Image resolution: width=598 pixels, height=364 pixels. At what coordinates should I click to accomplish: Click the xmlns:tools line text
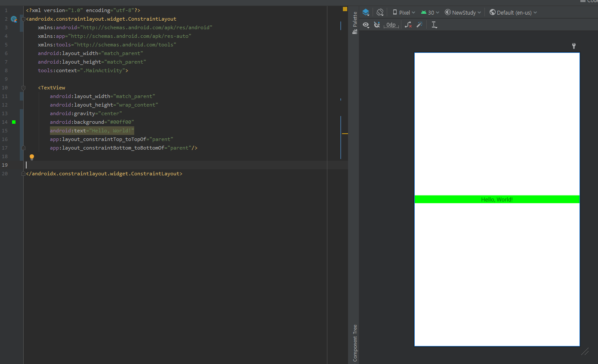pyautogui.click(x=107, y=45)
